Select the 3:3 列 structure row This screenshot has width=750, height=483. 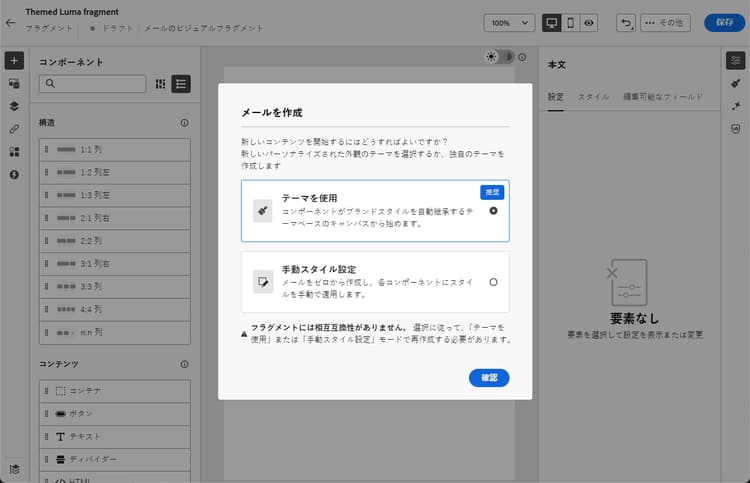[115, 286]
